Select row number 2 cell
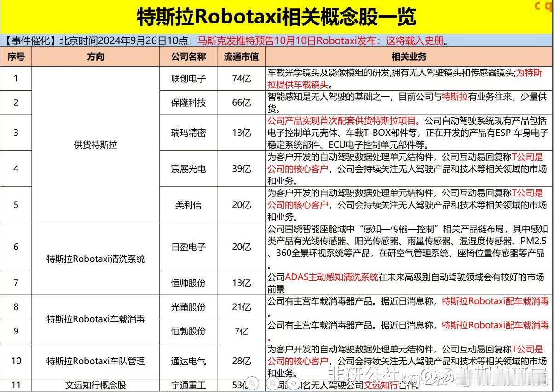The width and height of the screenshot is (554, 392). tap(16, 103)
